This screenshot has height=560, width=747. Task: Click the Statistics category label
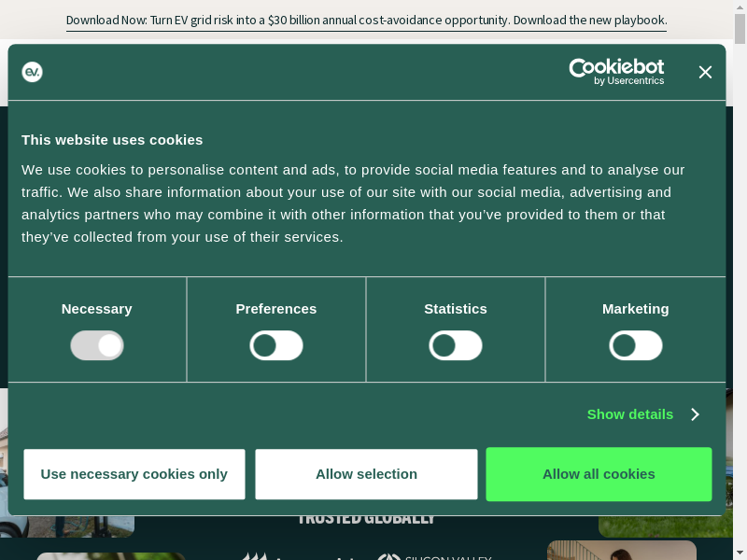point(456,309)
